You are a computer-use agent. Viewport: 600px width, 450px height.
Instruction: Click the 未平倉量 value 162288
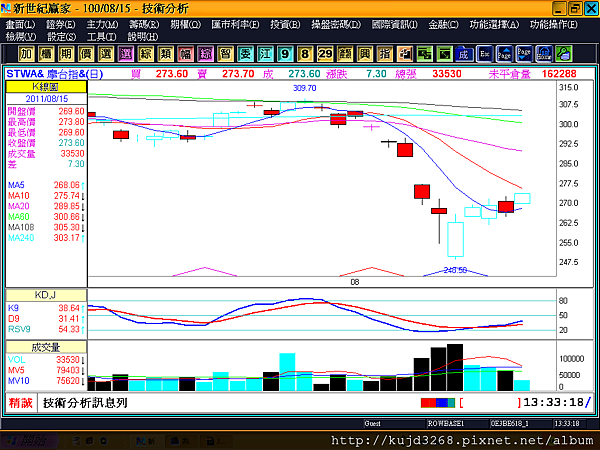tap(559, 74)
